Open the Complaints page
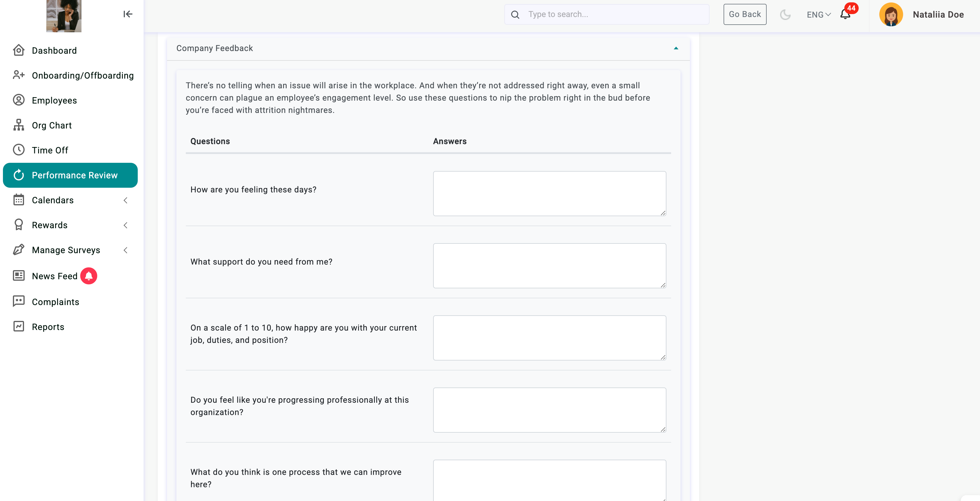The image size is (980, 501). 70,302
